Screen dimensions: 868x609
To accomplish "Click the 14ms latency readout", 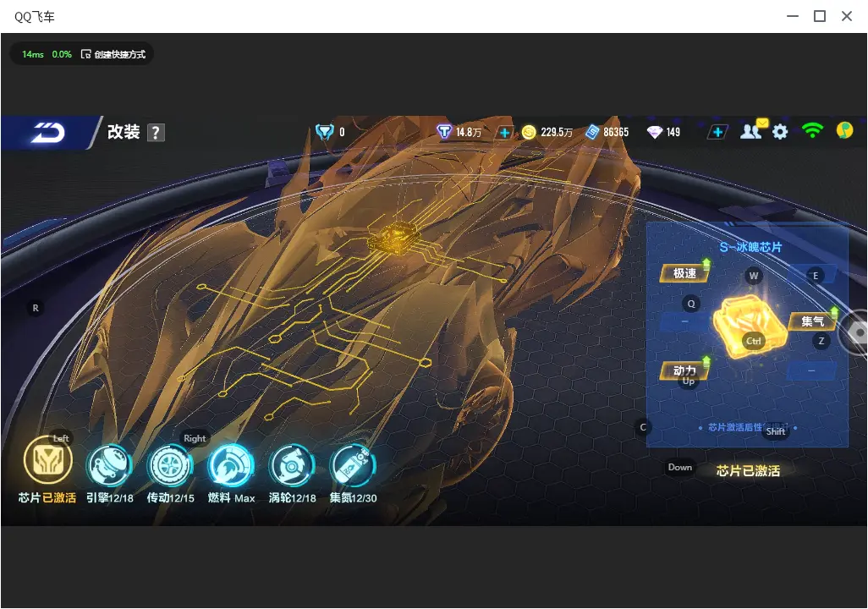I will [33, 54].
